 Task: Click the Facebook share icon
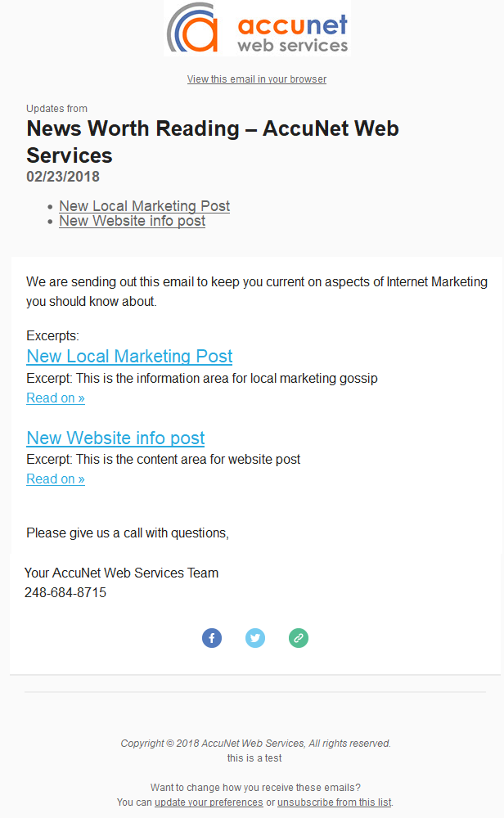[x=212, y=637]
